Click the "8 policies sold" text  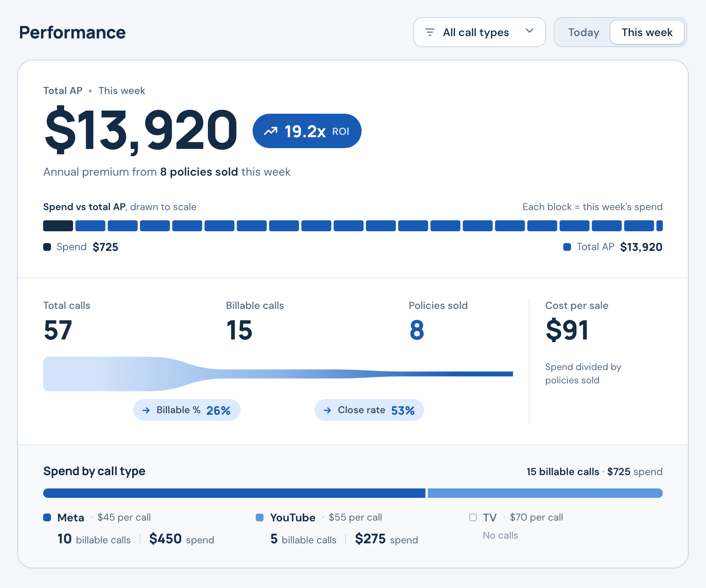coord(199,172)
